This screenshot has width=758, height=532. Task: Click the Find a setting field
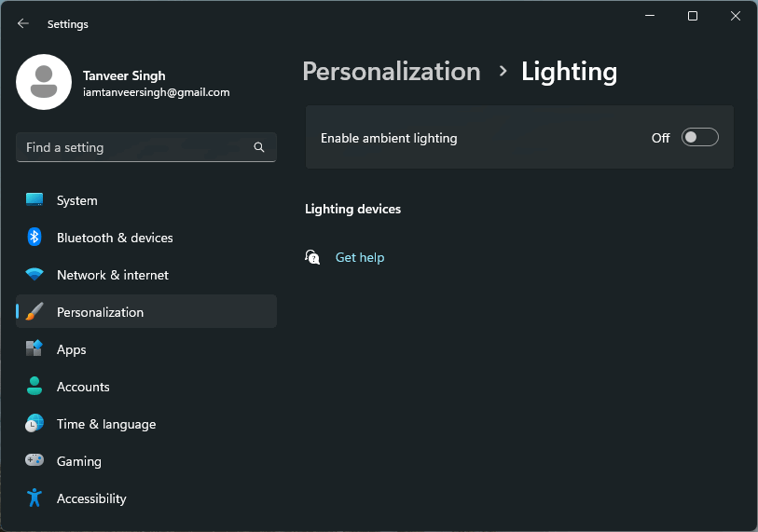(146, 147)
